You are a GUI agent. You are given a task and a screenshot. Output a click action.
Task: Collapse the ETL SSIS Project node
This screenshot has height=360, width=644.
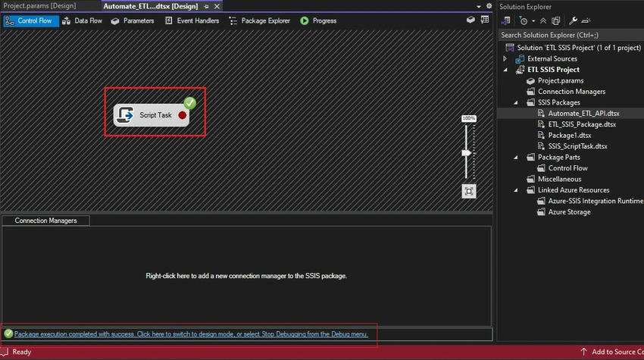point(505,70)
